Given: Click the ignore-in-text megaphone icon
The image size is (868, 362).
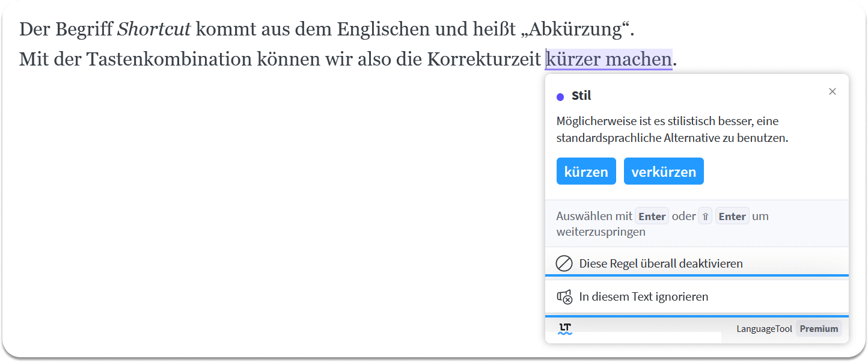Looking at the screenshot, I should (564, 296).
